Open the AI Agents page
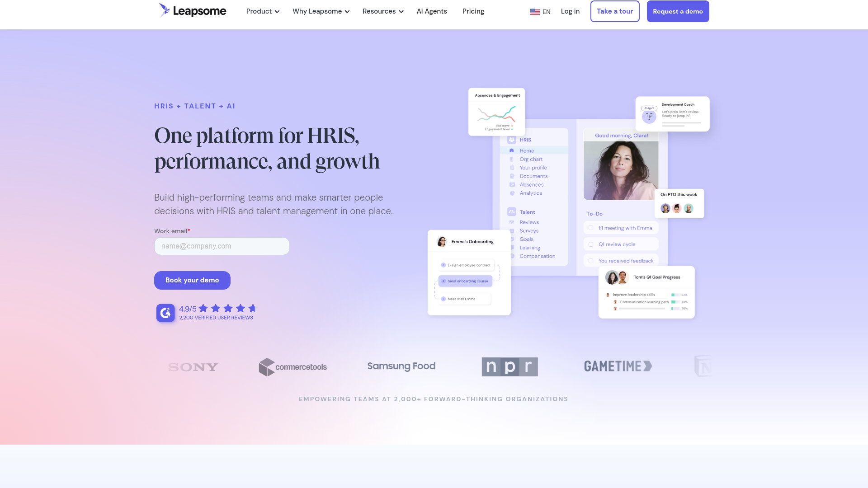This screenshot has width=868, height=488. coord(432,11)
